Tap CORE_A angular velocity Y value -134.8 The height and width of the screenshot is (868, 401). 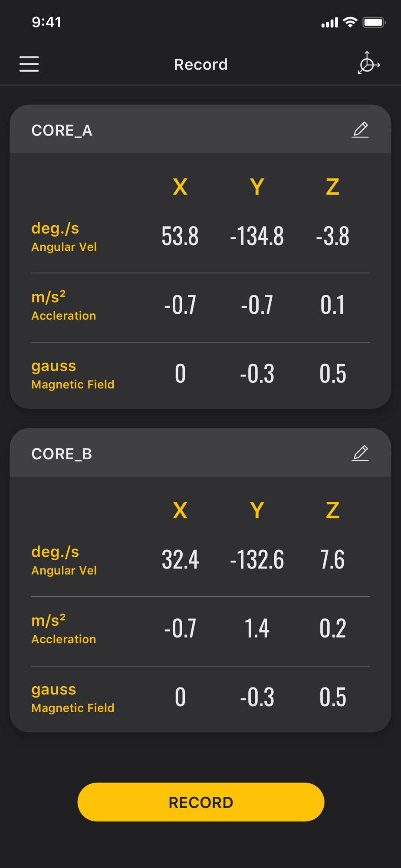tap(257, 237)
